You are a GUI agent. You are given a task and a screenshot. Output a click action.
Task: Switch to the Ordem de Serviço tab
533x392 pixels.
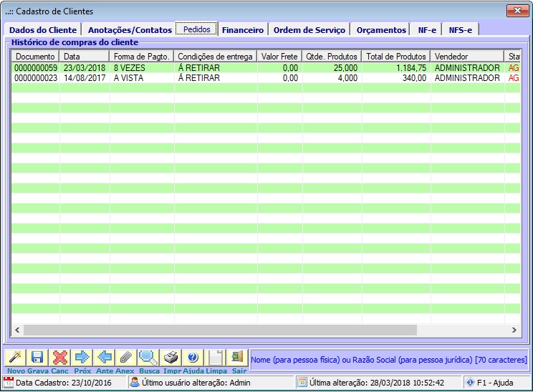tap(309, 30)
